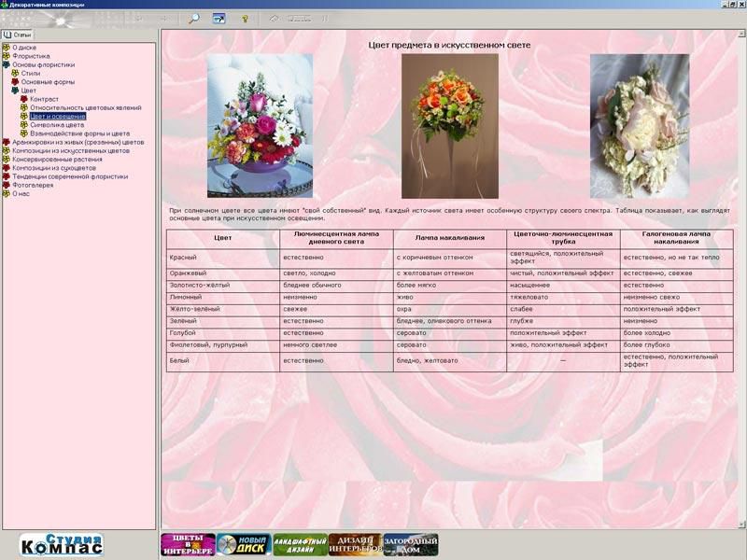747x560 pixels.
Task: Click the yellow help icon in toolbar
Action: point(245,18)
